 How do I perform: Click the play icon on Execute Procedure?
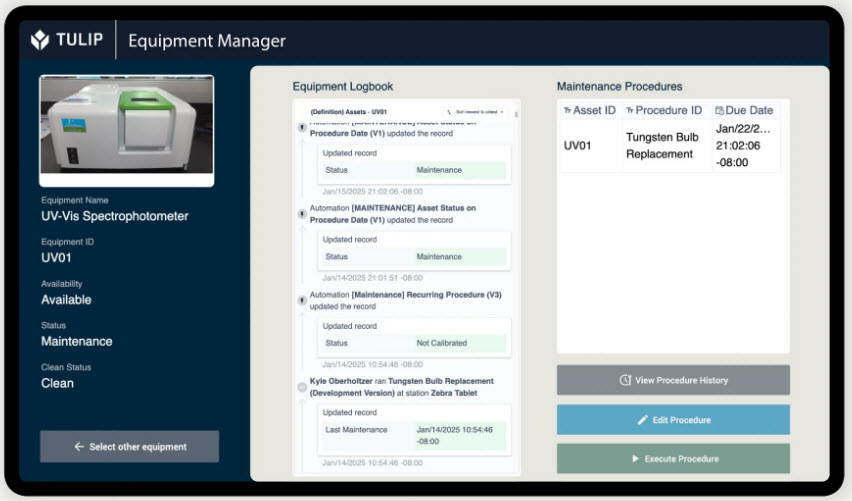tap(635, 459)
